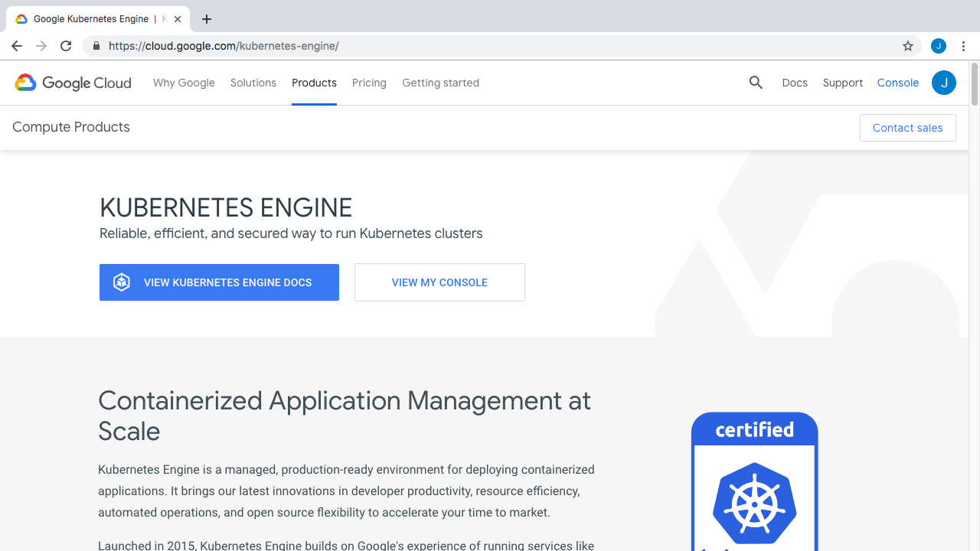Close the Google Kubernetes Engine tab
980x551 pixels.
[178, 19]
